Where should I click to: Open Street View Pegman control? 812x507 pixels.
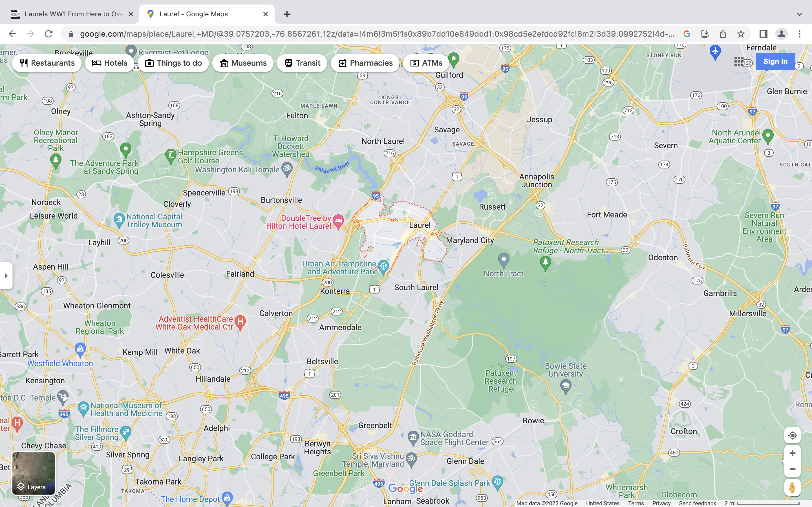coord(792,488)
